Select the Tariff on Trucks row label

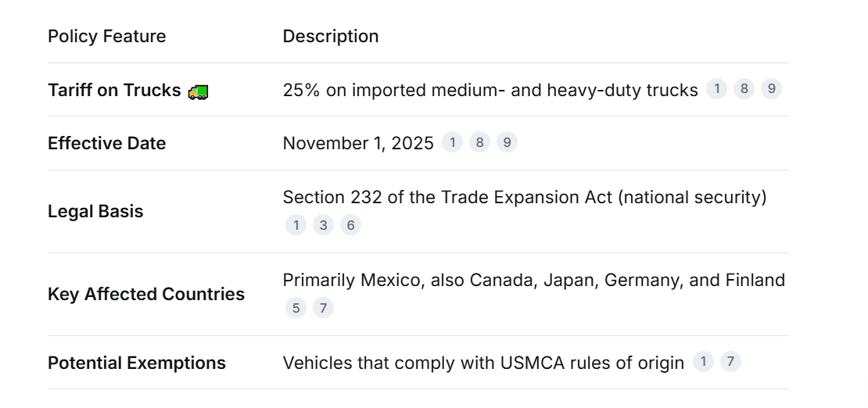tap(114, 90)
